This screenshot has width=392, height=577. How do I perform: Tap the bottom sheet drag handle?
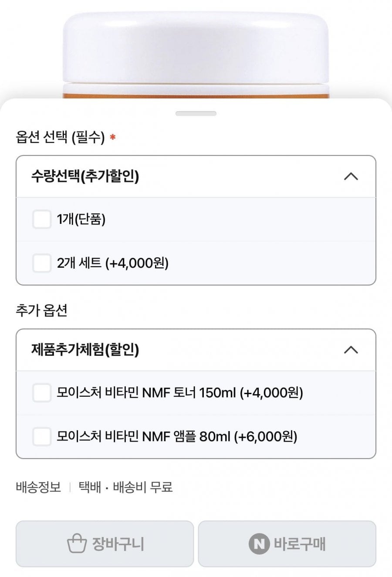[x=196, y=114]
